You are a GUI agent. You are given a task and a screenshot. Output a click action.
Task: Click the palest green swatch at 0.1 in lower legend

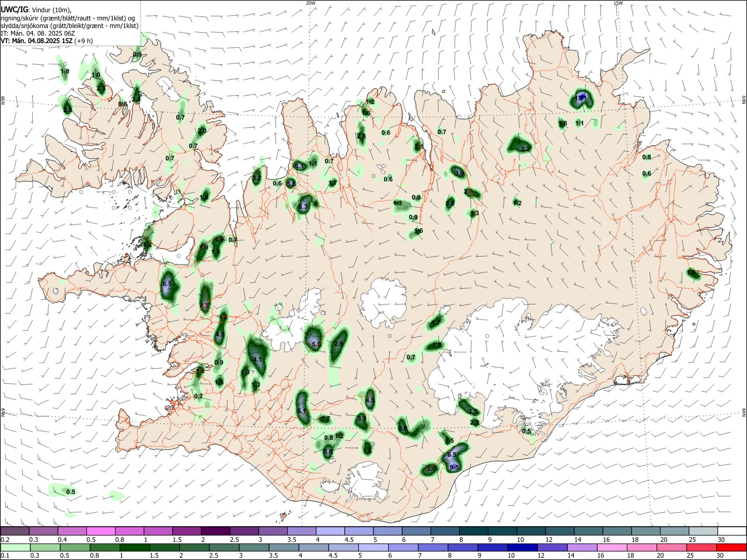coord(15,548)
